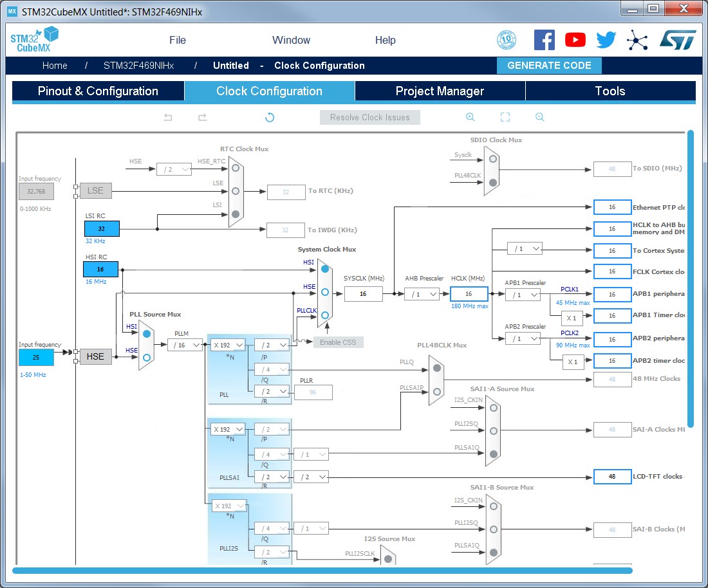Select HSI in System Clock Mux
708x588 pixels.
[x=325, y=269]
